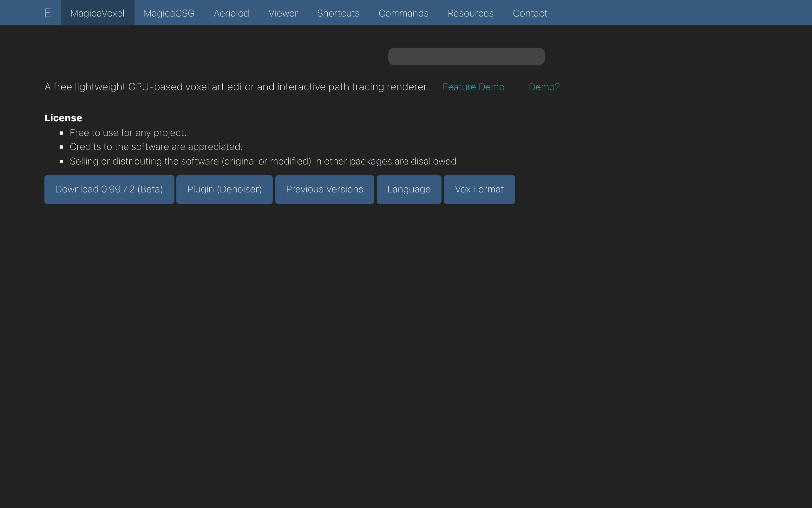Open the Vox Format button
812x508 pixels.
[480, 190]
